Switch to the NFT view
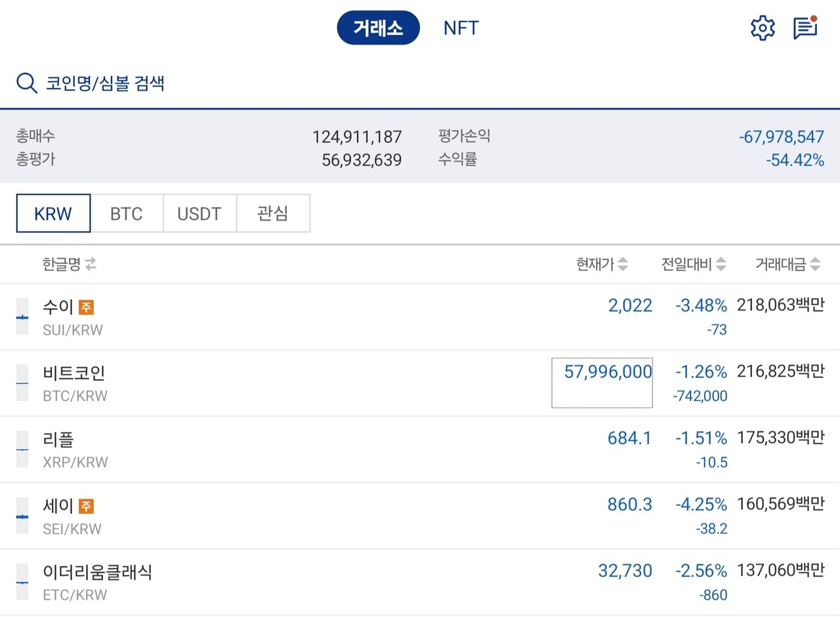Screen dimensions: 840x617 (461, 28)
